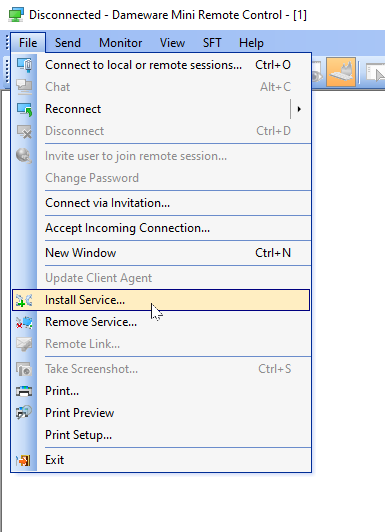Open the View menu
The width and height of the screenshot is (385, 532).
point(172,43)
